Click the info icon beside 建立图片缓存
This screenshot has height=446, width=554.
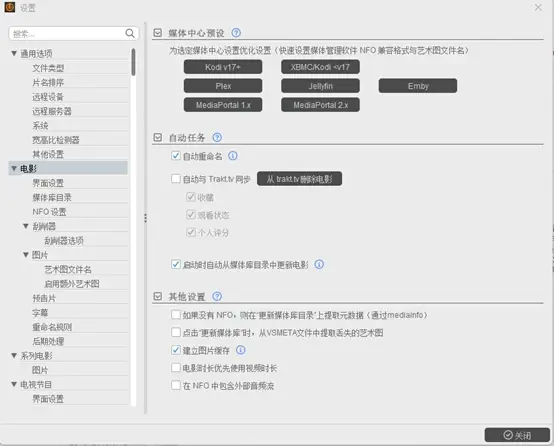click(241, 350)
